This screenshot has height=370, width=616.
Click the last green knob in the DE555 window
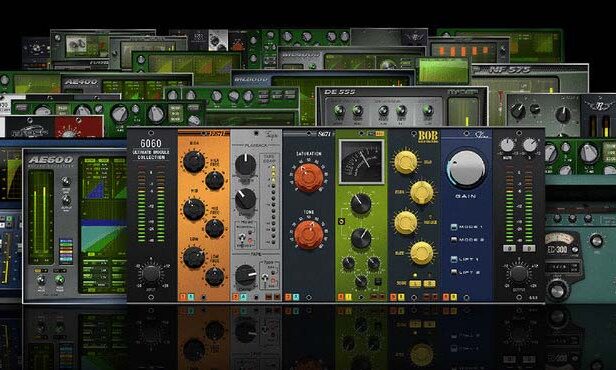tap(428, 111)
